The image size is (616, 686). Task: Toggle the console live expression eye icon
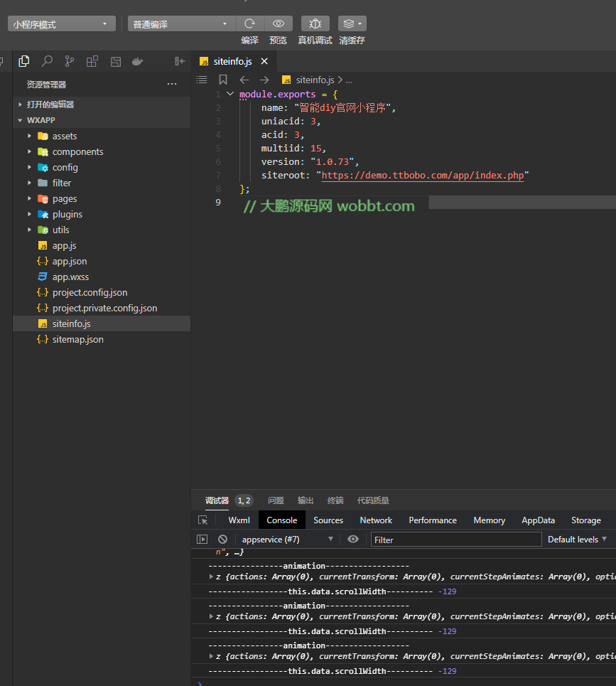[x=353, y=540]
